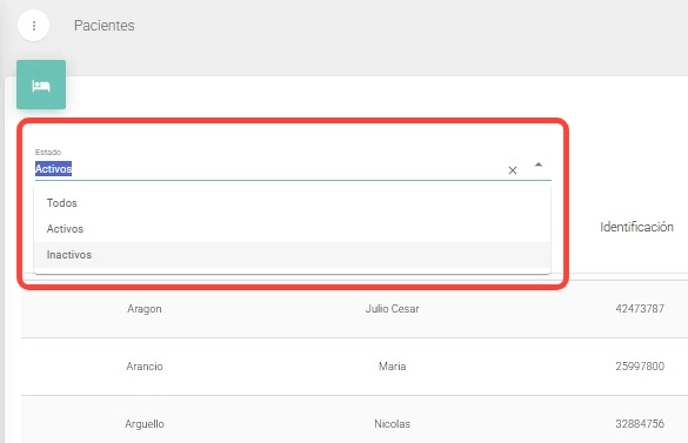This screenshot has width=688, height=443.
Task: Collapse the Estado dropdown arrow
Action: tap(538, 164)
